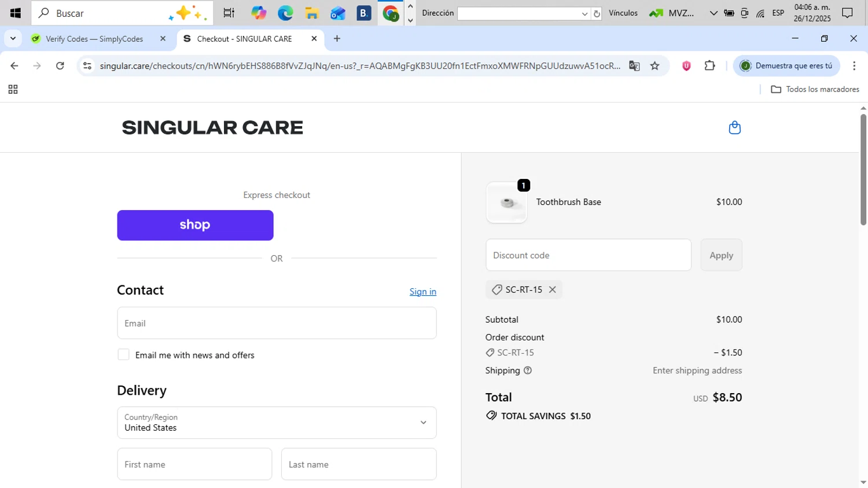This screenshot has width=868, height=488.
Task: Open Todos los marcadores folder
Action: [815, 89]
